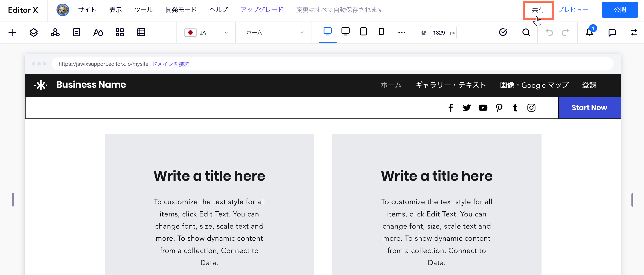
Task: Open the ヘルプ menu
Action: pos(218,10)
